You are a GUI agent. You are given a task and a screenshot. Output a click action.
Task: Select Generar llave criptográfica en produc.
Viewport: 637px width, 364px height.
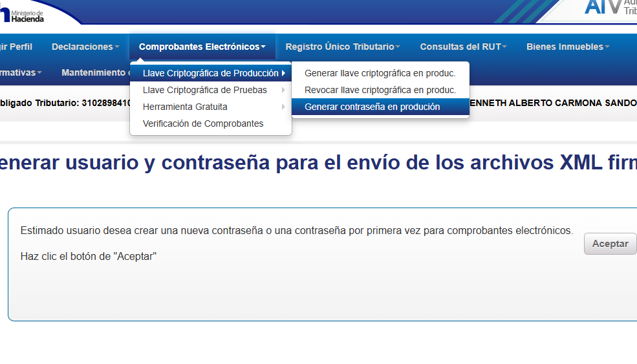[x=380, y=73]
